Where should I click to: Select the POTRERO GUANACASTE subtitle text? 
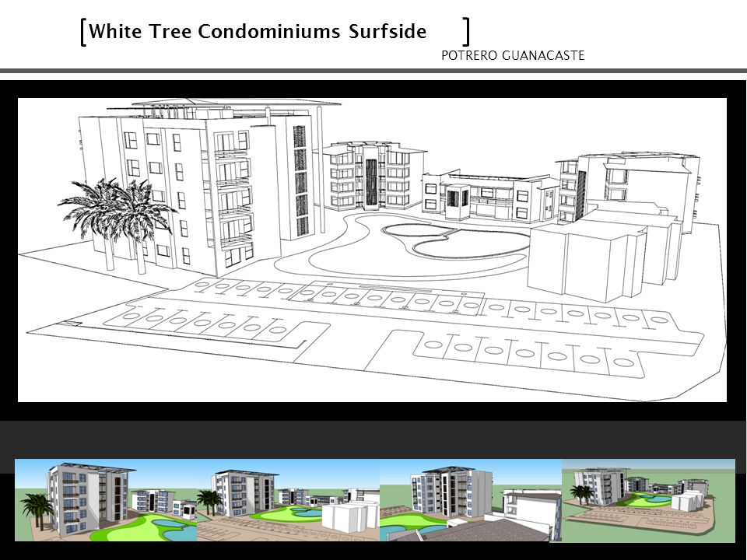(513, 55)
